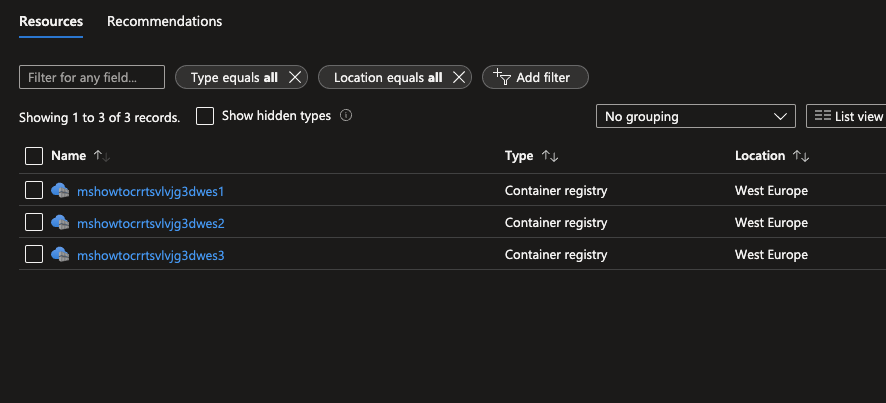The height and width of the screenshot is (403, 886).
Task: Focus the Filter for any field input
Action: (92, 77)
